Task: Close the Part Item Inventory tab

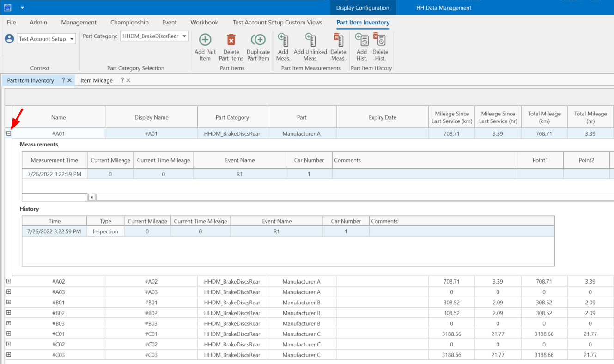Action: pyautogui.click(x=69, y=80)
